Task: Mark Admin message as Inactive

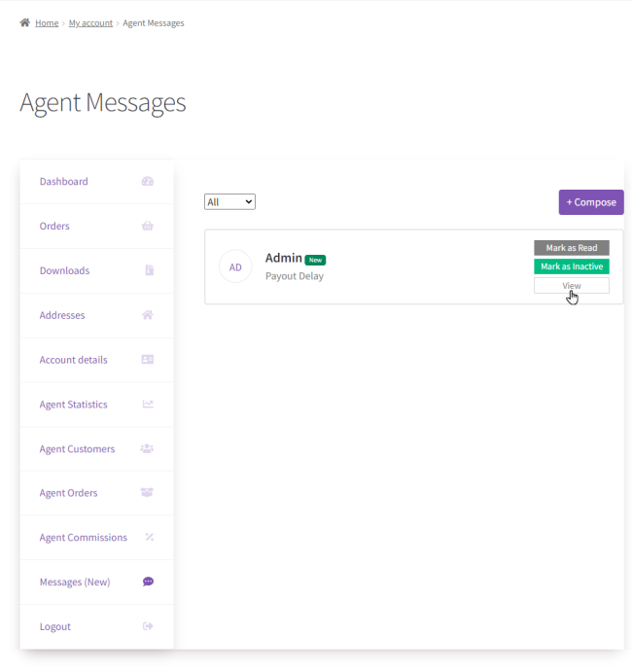Action: click(x=572, y=266)
